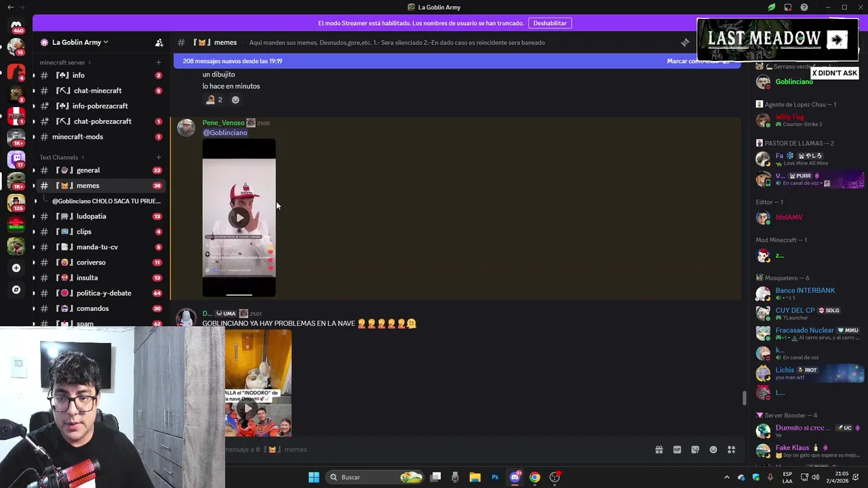This screenshot has height=488, width=868.
Task: Open File Explorer from the taskbar
Action: coord(475,477)
